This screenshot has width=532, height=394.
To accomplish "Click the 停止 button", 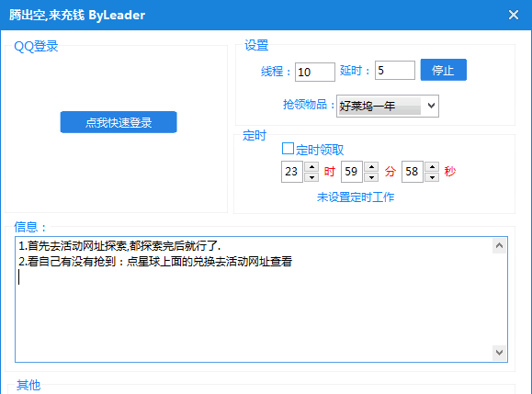I will pyautogui.click(x=444, y=70).
